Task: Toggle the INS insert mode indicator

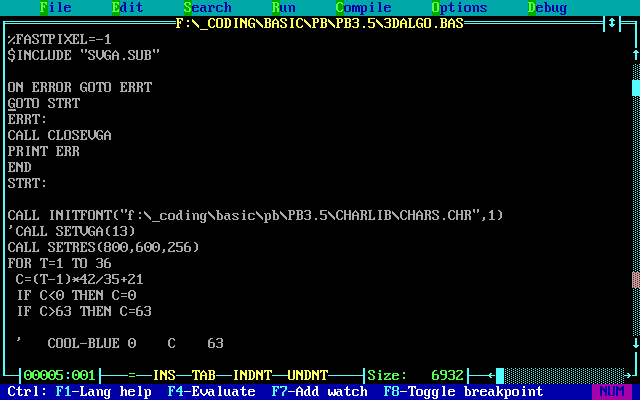Action: tap(164, 375)
